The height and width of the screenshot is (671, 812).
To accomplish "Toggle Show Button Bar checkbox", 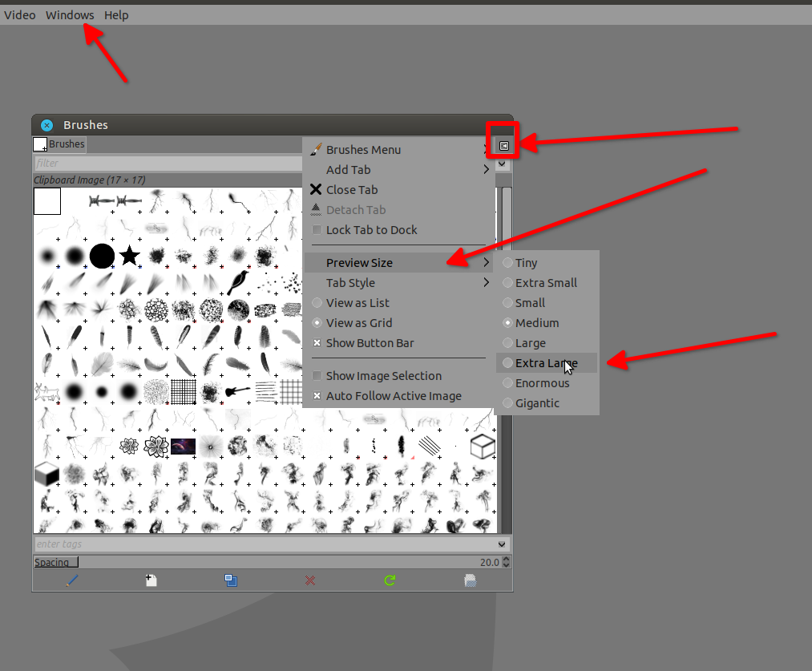I will (x=399, y=343).
